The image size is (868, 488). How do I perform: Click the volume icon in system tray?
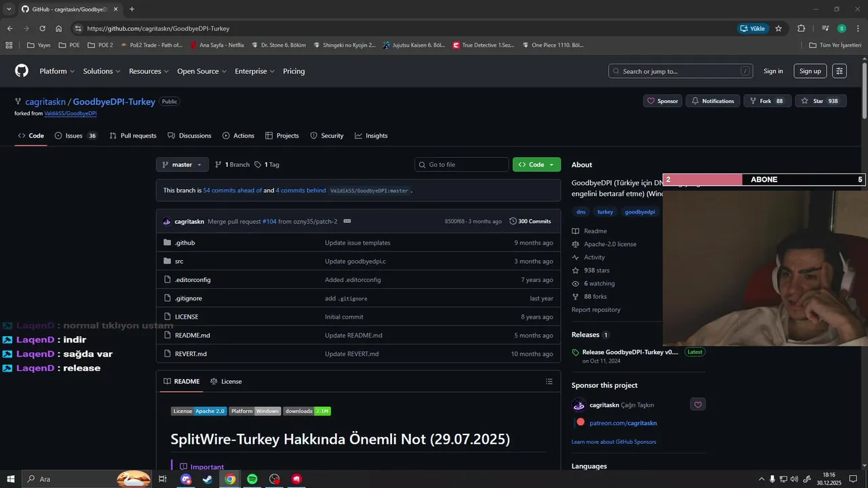[794, 479]
